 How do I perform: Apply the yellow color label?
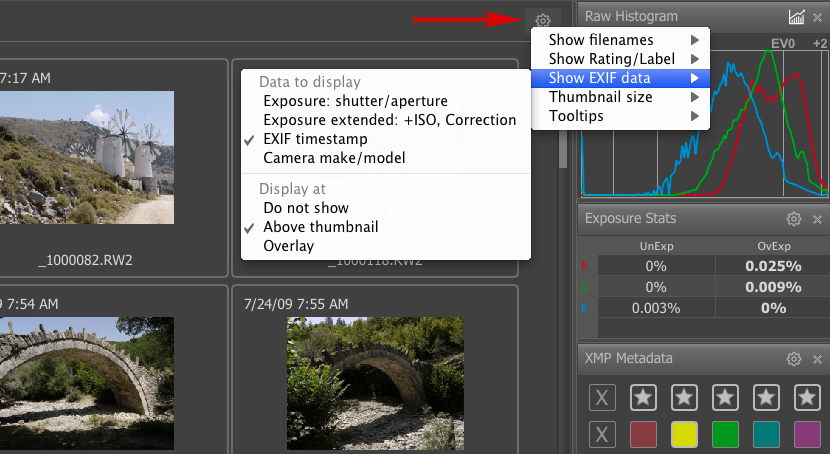(684, 435)
